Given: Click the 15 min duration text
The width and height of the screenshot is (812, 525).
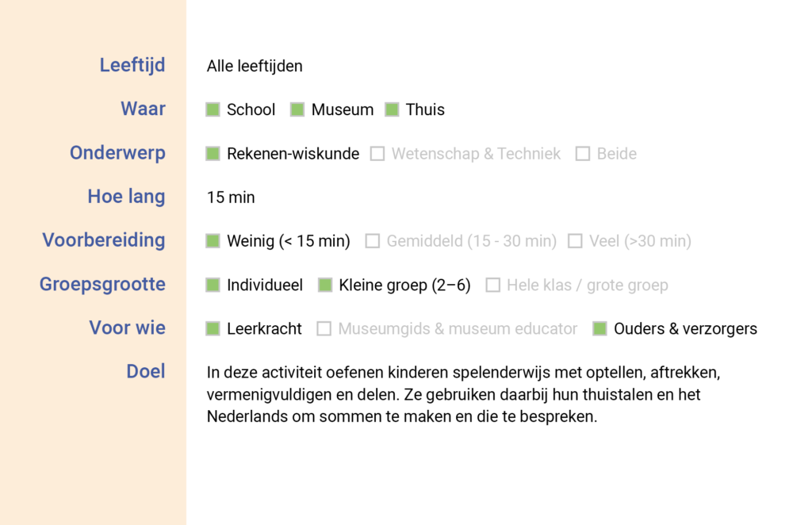Looking at the screenshot, I should 231,197.
